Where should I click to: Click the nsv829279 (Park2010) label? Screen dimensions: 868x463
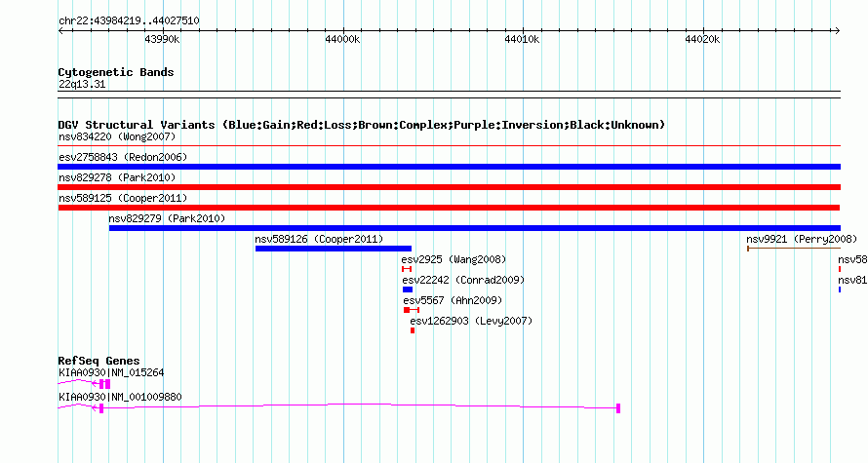pos(167,218)
